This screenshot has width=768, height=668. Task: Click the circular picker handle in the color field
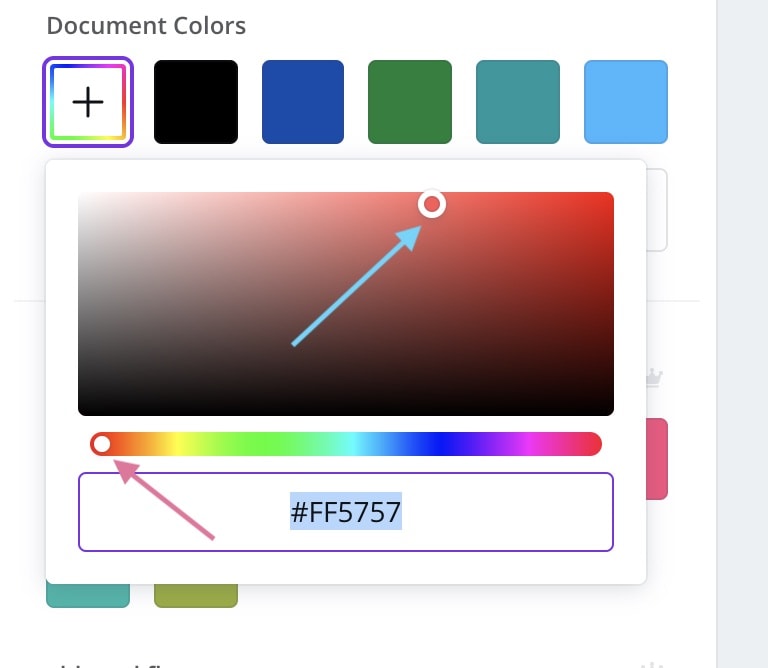click(432, 204)
